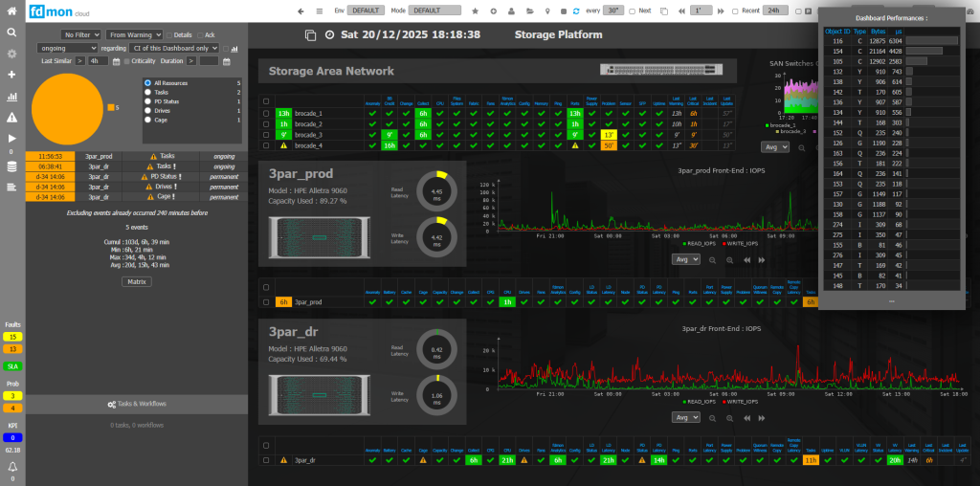Zoom out 3par_prod IOPS chart with minus magnifier

tap(712, 260)
